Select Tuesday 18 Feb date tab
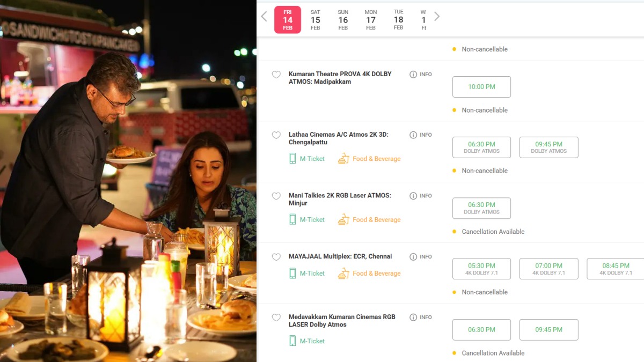 398,20
